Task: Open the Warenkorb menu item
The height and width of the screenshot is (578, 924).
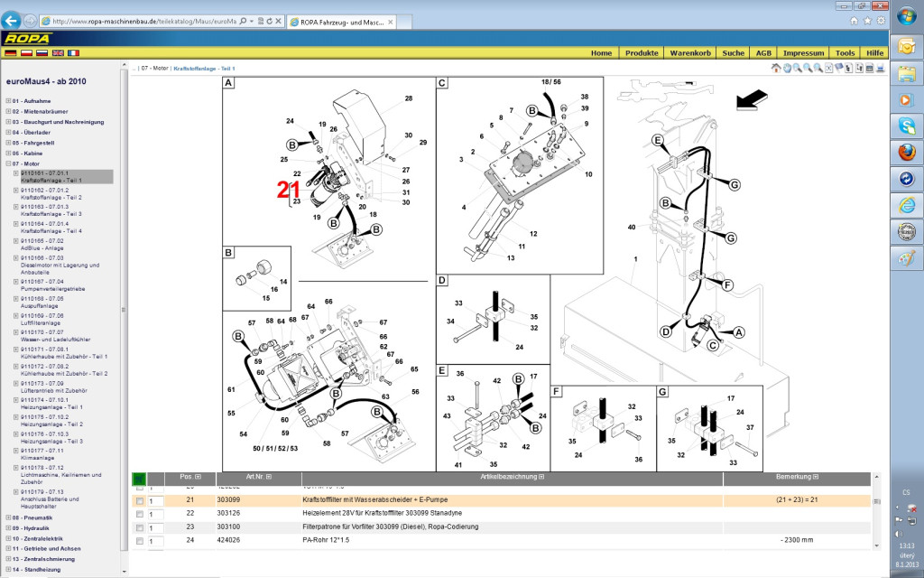Action: click(x=690, y=53)
